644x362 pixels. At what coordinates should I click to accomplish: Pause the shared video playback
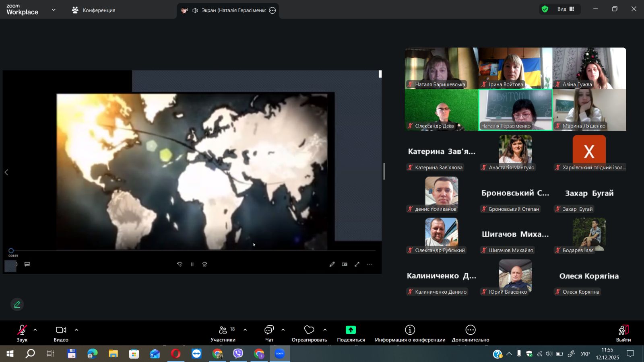[x=192, y=264]
